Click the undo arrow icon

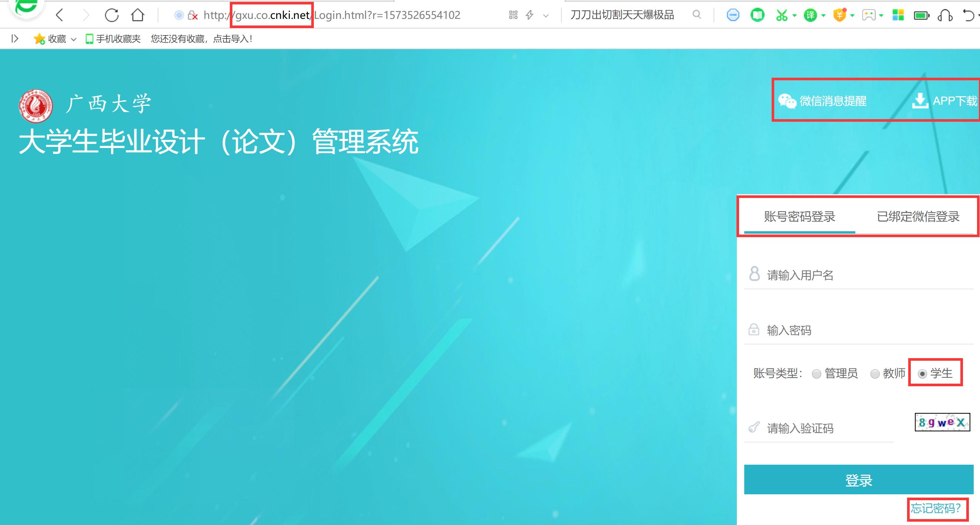click(968, 15)
